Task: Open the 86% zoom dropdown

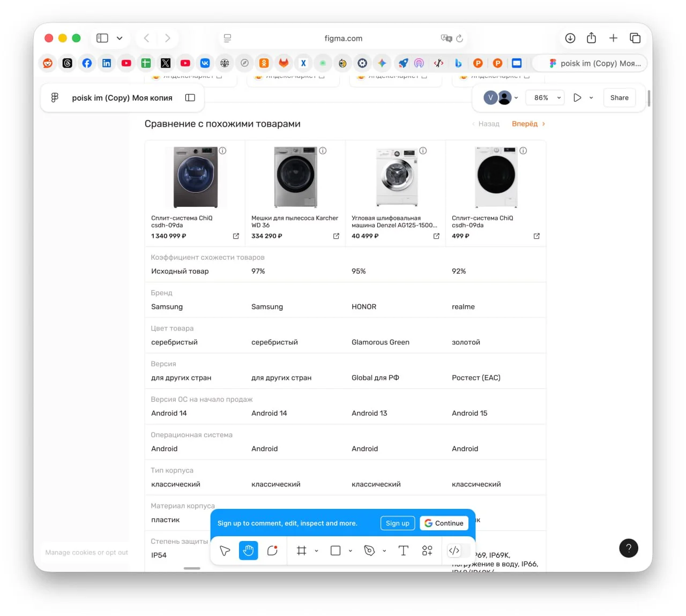Action: pyautogui.click(x=545, y=97)
